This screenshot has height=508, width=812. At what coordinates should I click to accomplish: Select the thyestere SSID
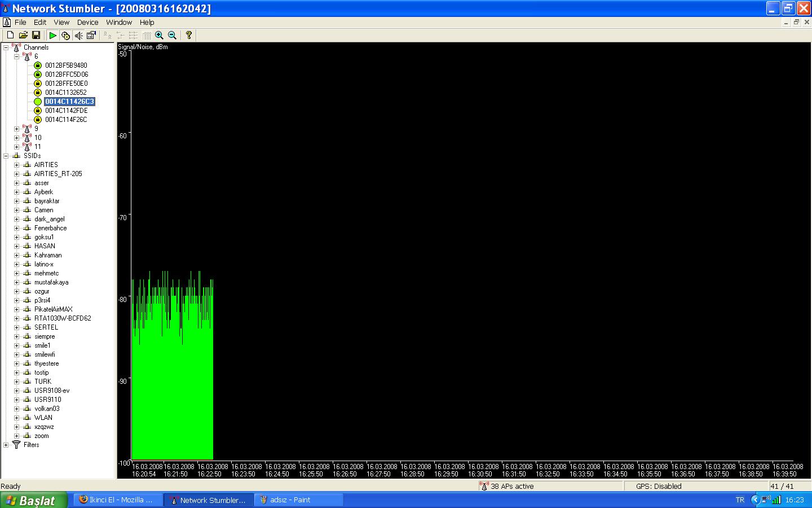click(46, 364)
